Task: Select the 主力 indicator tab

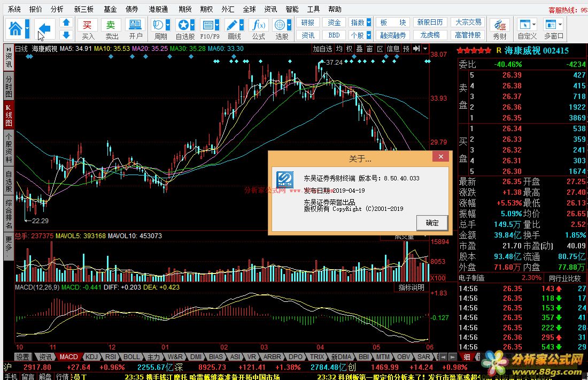Action: (x=153, y=357)
